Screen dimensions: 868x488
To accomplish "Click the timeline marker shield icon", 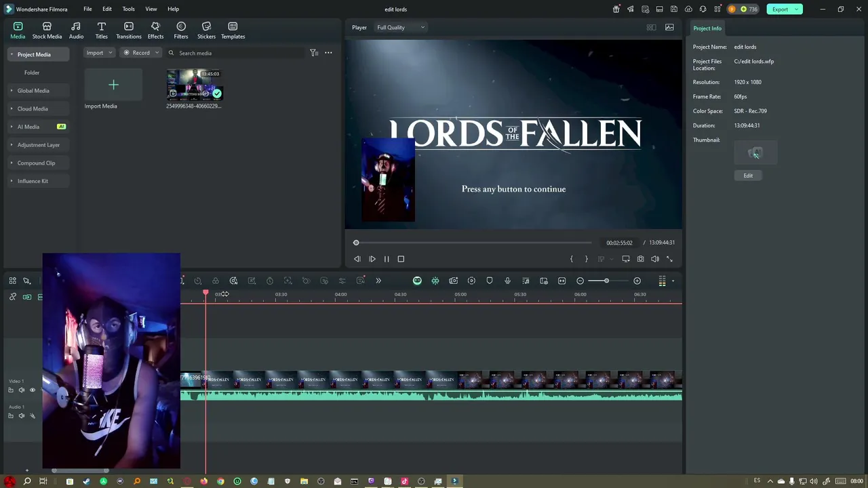I will pos(490,281).
